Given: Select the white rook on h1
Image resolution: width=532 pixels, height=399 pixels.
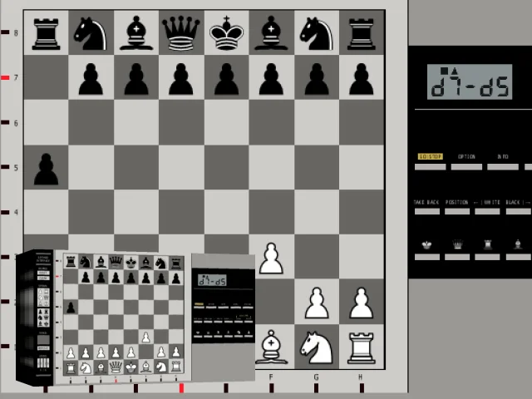Looking at the screenshot, I should pos(362,348).
